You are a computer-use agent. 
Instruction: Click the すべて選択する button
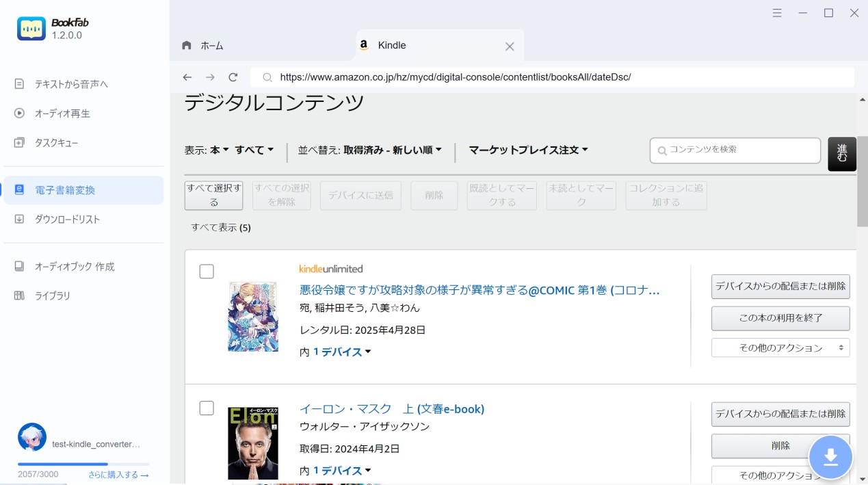pyautogui.click(x=213, y=195)
